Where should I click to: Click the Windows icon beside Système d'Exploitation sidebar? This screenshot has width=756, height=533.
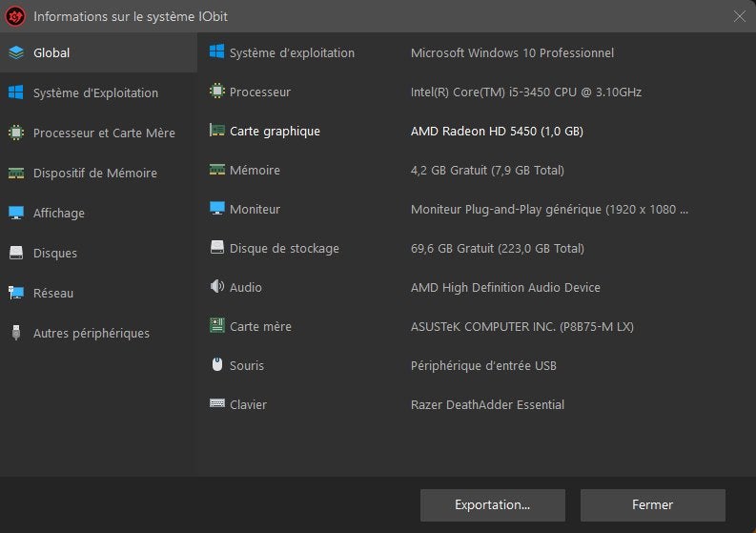click(x=16, y=92)
